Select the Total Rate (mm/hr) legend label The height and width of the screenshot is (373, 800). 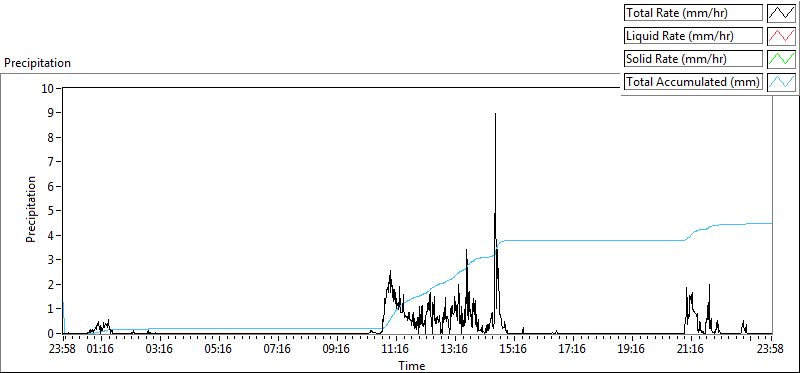[x=694, y=13]
